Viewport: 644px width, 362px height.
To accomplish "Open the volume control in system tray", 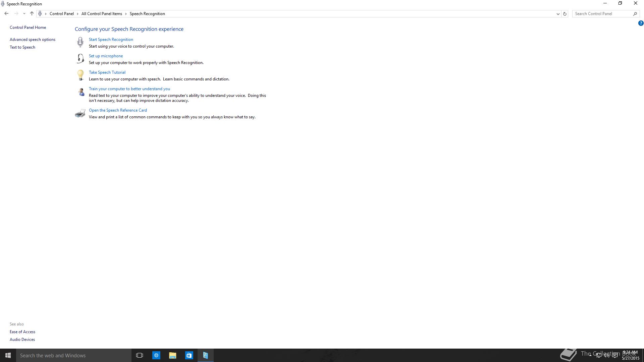I will point(606,355).
